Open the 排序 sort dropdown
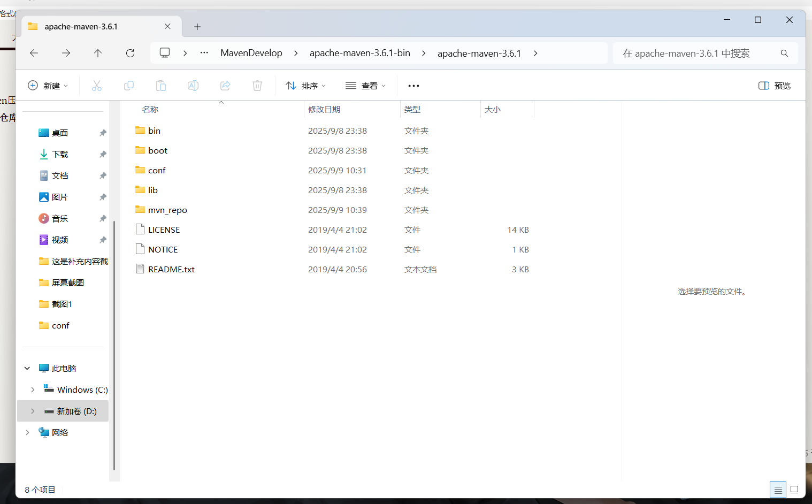The height and width of the screenshot is (504, 812). [306, 86]
